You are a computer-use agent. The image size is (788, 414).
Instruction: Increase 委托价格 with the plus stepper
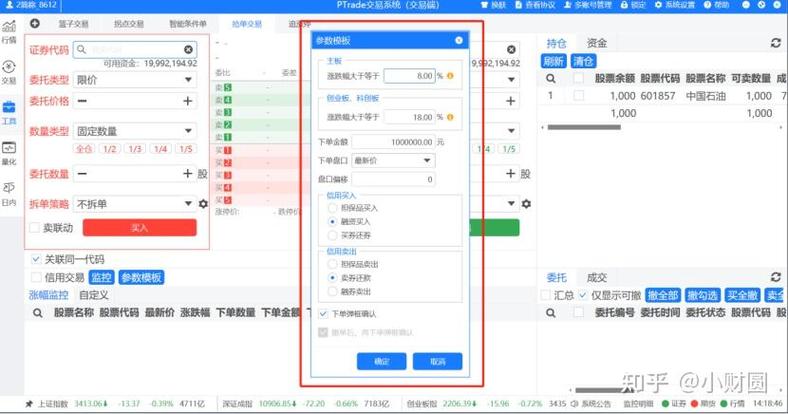coord(187,101)
